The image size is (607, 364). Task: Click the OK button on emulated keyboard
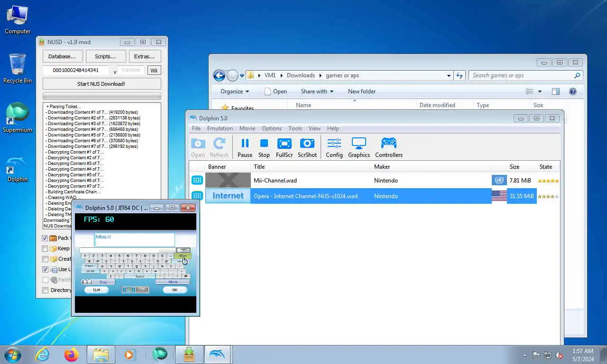click(175, 290)
